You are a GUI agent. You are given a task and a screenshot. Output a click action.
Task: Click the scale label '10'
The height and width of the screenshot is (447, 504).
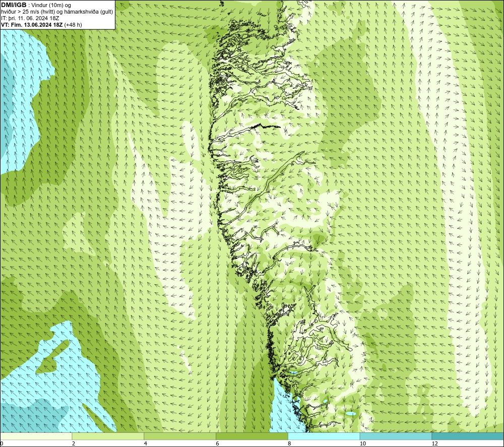[x=363, y=444]
